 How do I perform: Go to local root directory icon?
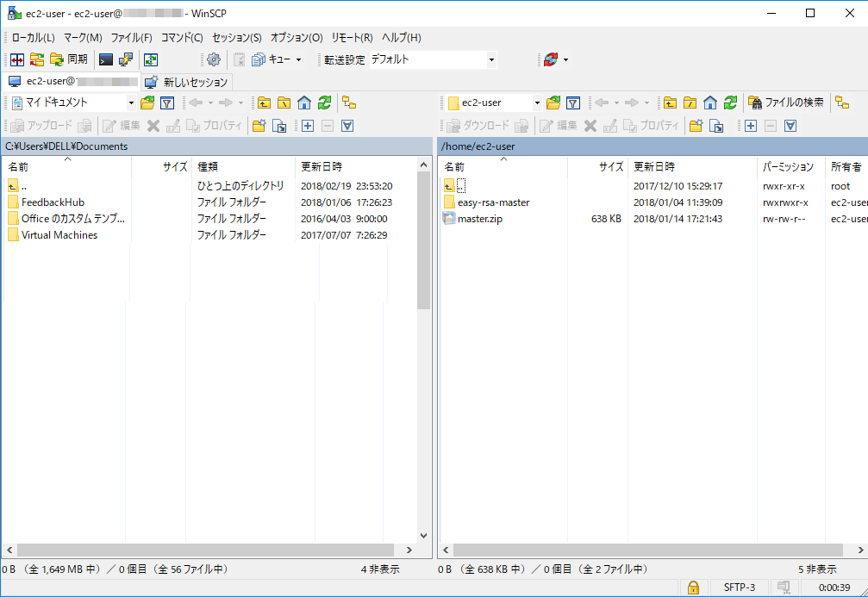284,103
